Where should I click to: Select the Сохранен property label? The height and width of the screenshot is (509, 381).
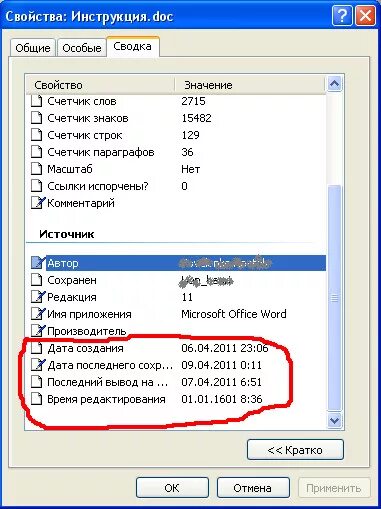coord(72,280)
